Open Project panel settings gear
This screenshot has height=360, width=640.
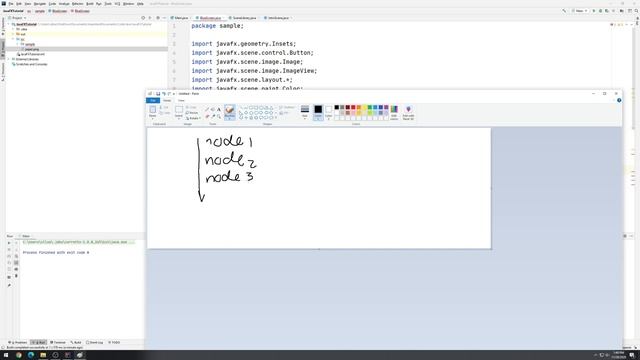[x=158, y=18]
